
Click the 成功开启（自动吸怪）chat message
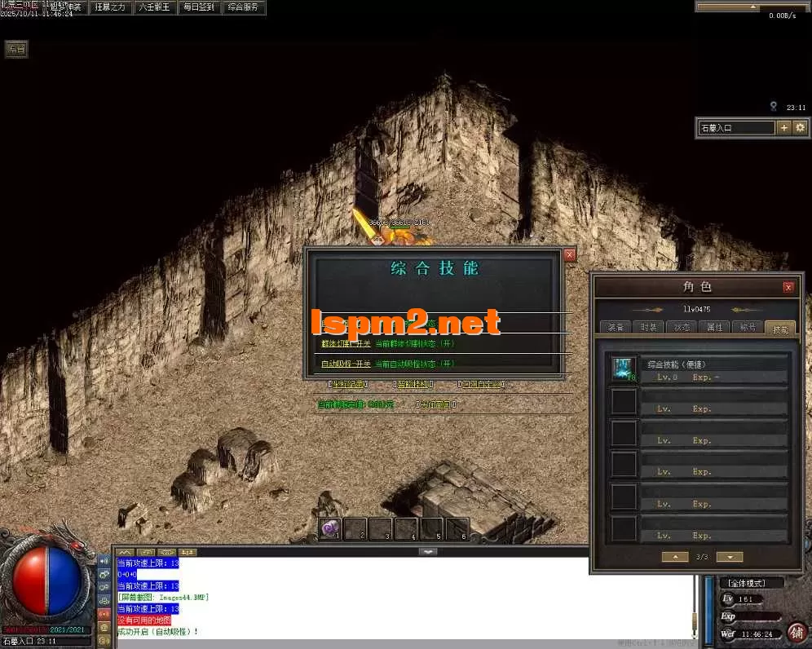pyautogui.click(x=157, y=631)
